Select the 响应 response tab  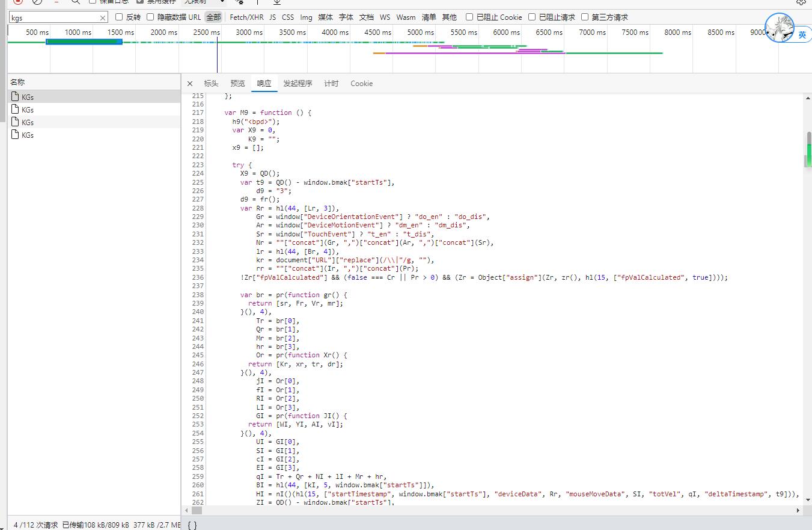click(x=264, y=84)
